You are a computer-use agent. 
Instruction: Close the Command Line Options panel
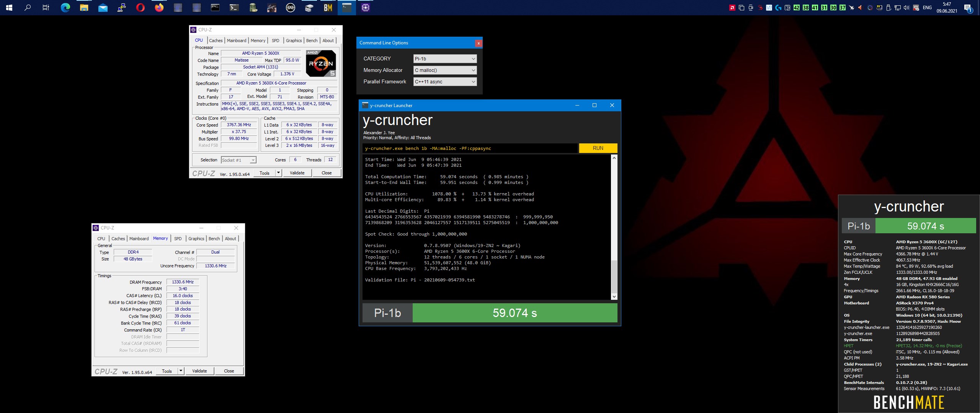tap(478, 43)
